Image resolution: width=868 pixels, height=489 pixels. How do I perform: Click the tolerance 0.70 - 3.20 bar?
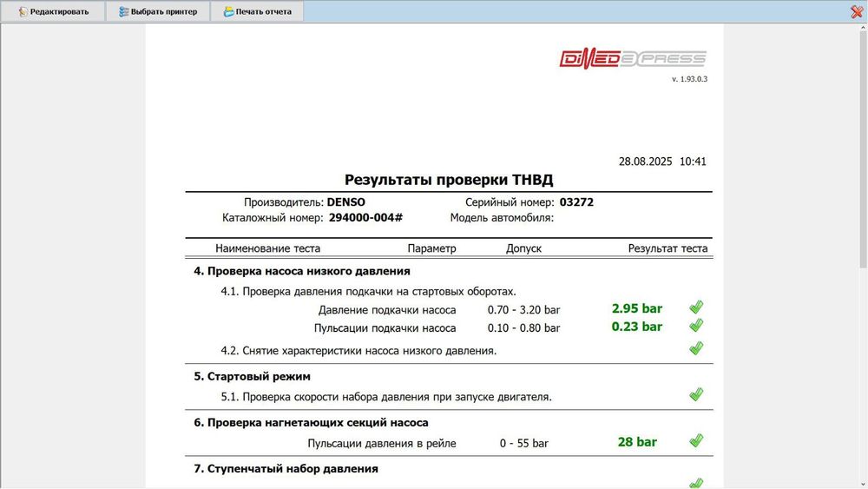(x=523, y=310)
